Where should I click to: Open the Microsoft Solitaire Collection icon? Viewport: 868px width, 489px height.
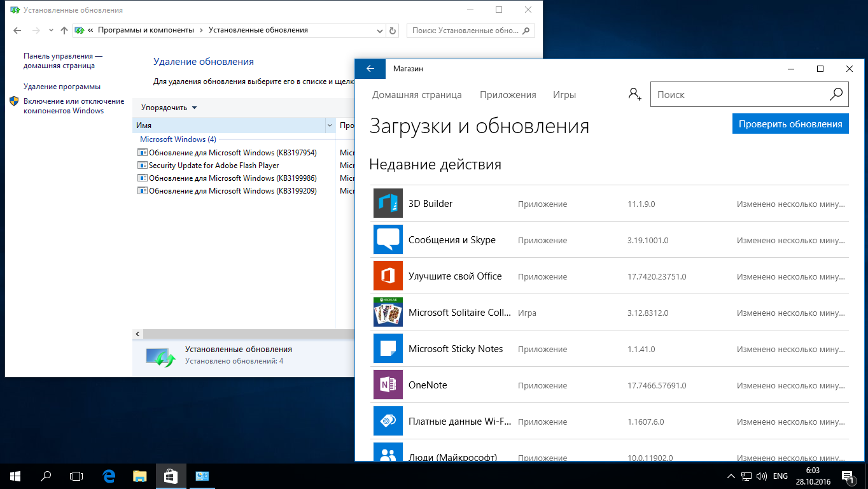point(388,313)
